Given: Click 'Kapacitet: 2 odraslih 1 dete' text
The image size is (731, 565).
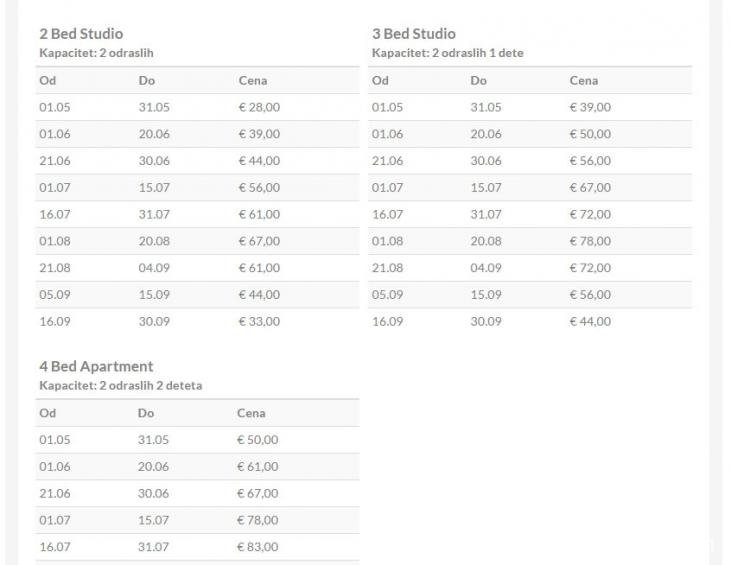Looking at the screenshot, I should click(447, 53).
